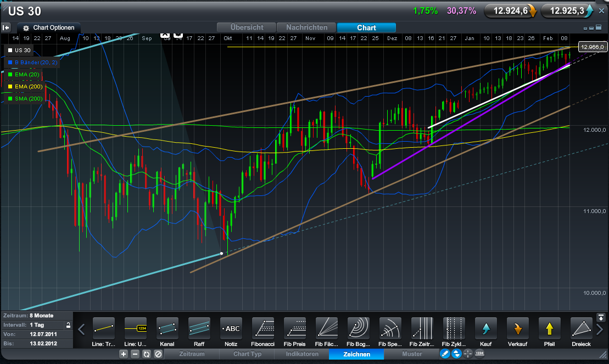This screenshot has height=364, width=609.
Task: Open the Chart Typ bottom tab
Action: (x=247, y=354)
